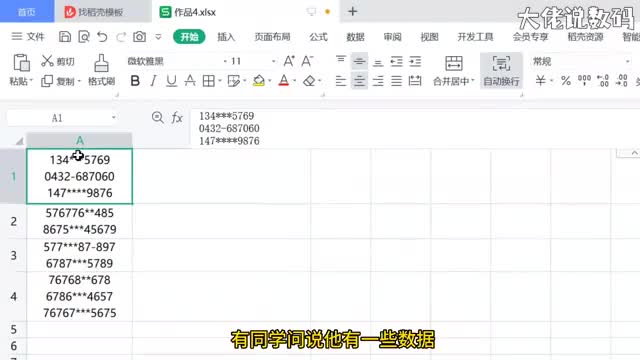Click the select-all corner triangle

(x=19, y=141)
